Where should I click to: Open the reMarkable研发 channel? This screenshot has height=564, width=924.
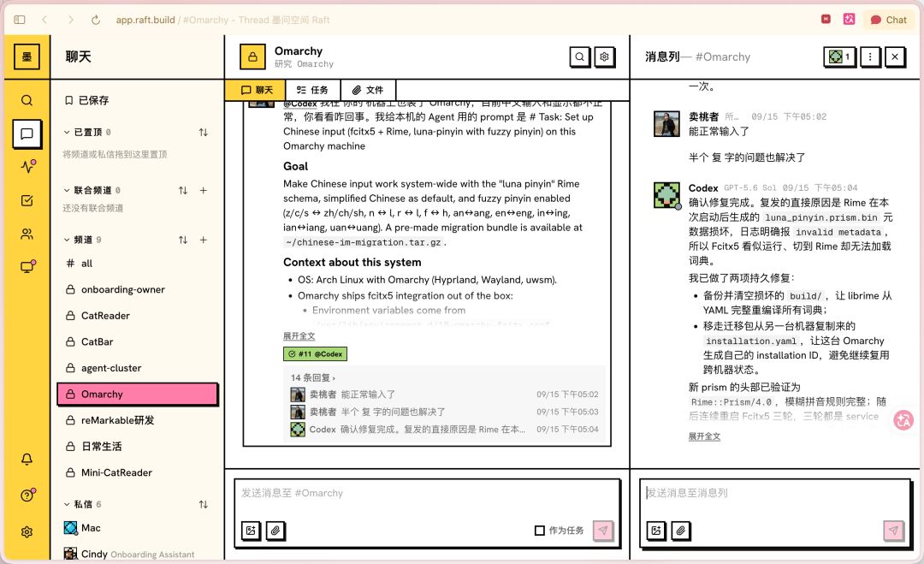137,420
